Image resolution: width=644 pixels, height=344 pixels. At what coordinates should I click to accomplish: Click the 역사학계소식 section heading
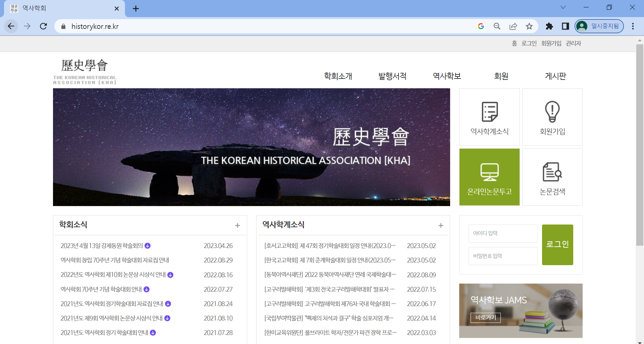(x=283, y=225)
